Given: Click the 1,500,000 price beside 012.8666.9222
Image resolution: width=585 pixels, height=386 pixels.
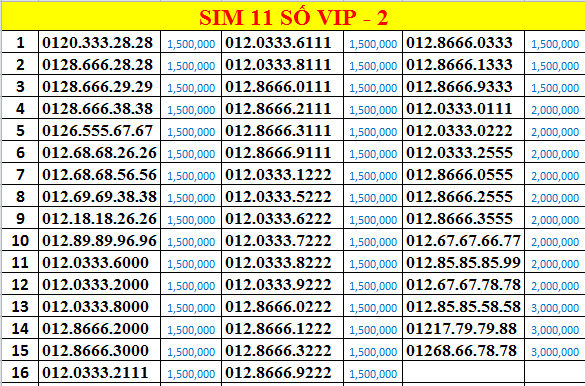Looking at the screenshot, I should (x=373, y=374).
